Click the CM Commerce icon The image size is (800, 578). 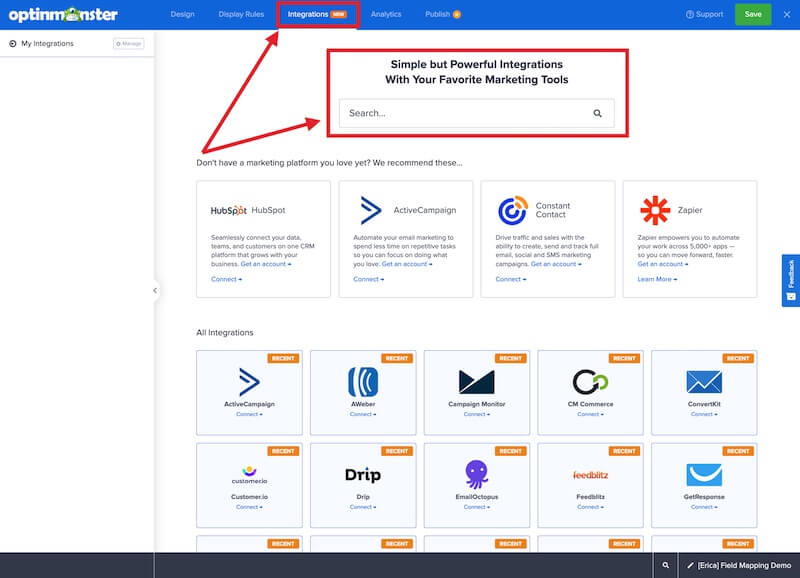click(590, 382)
